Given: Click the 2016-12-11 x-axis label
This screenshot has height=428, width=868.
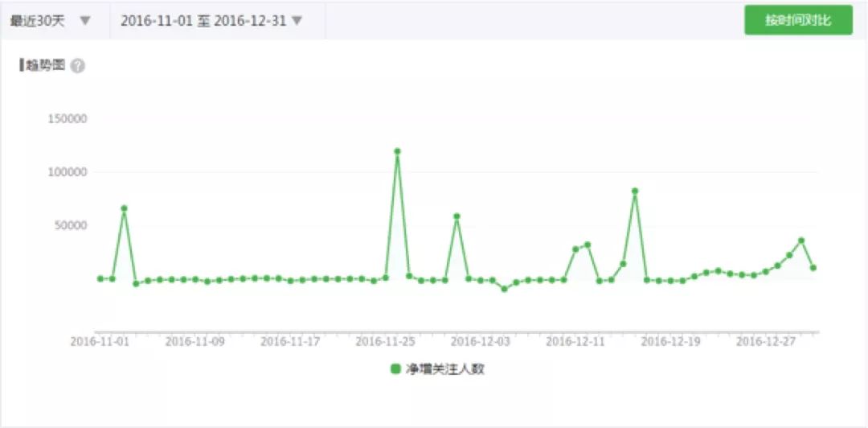Looking at the screenshot, I should 575,341.
